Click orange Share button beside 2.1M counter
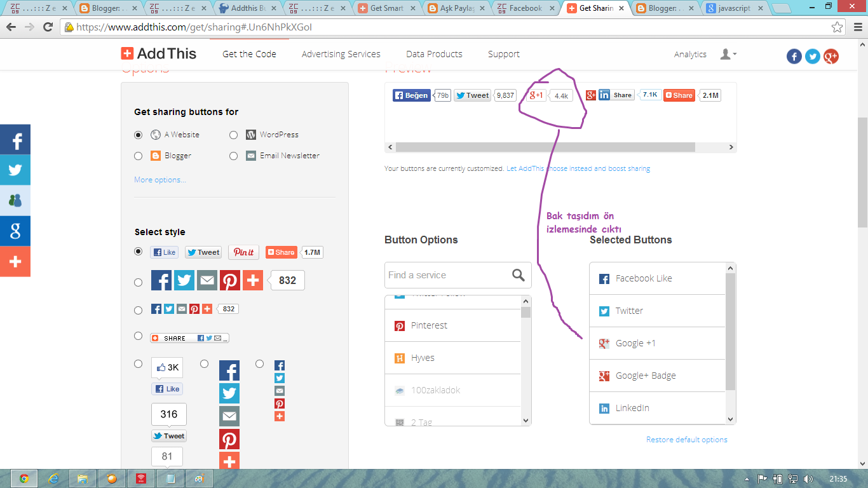 point(679,95)
